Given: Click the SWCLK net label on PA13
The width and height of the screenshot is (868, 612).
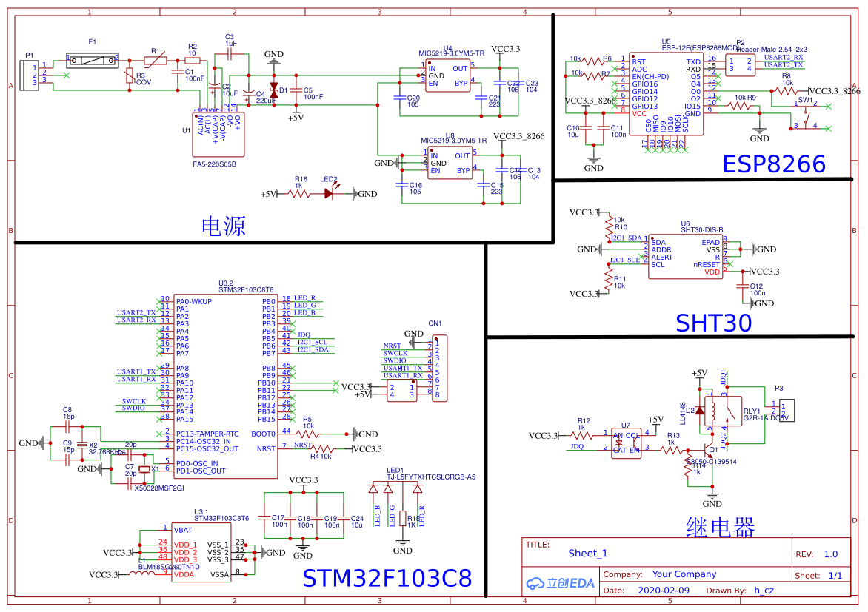Looking at the screenshot, I should click(x=134, y=402).
